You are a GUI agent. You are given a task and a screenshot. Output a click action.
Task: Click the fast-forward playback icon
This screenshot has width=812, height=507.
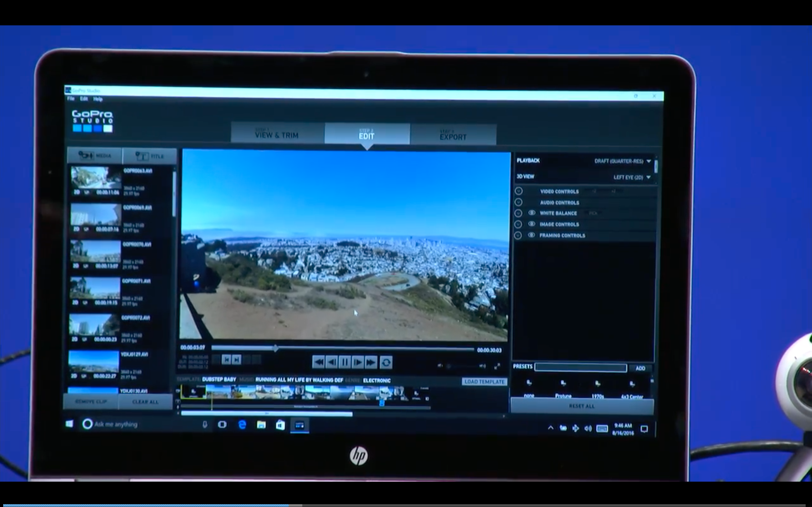[x=371, y=362]
